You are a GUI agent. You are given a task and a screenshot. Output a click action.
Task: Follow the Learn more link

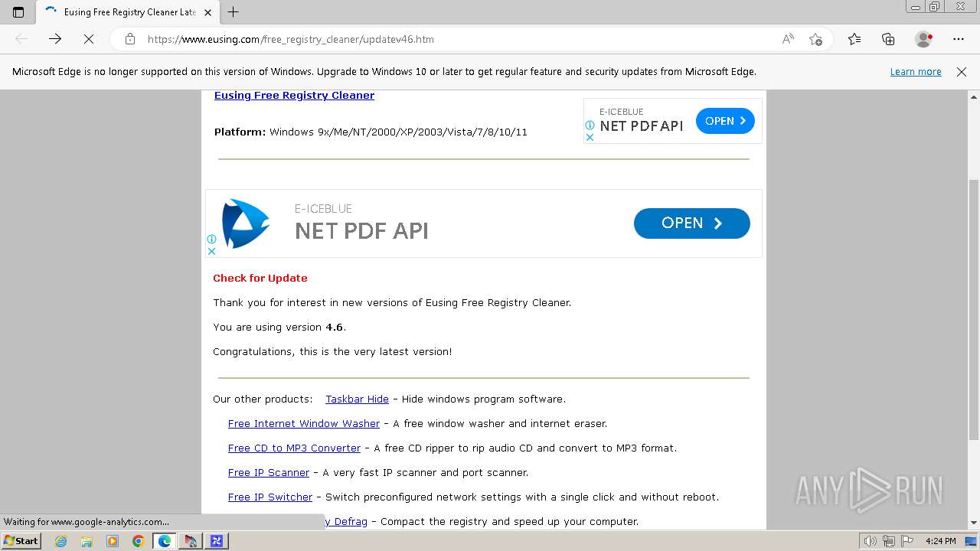(916, 72)
